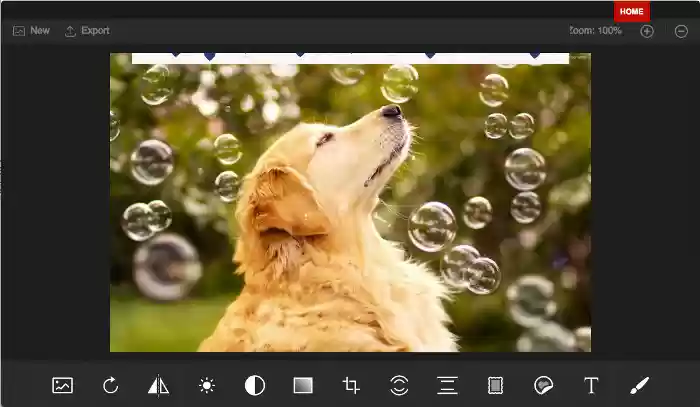
Task: Zoom out using the minus button
Action: 681,31
